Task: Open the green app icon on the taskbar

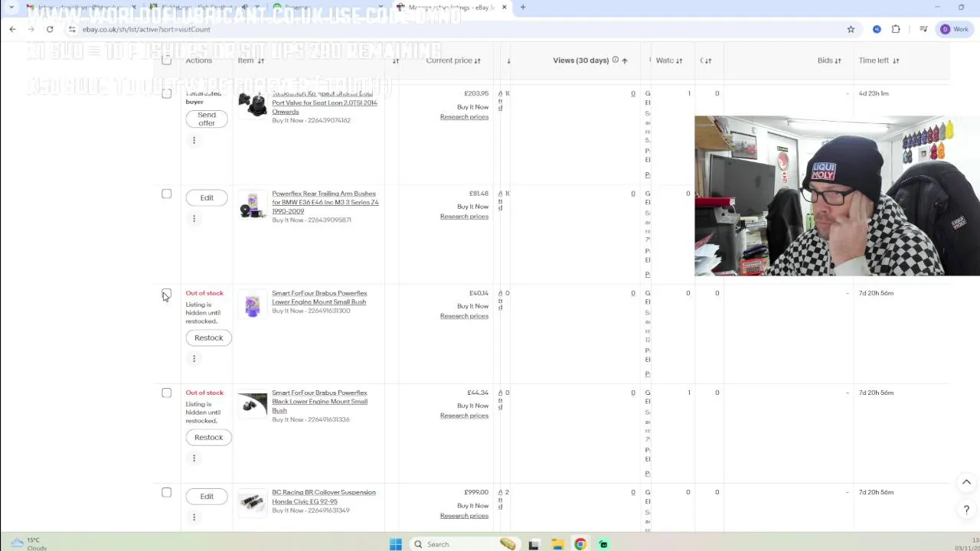Action: pyautogui.click(x=603, y=544)
